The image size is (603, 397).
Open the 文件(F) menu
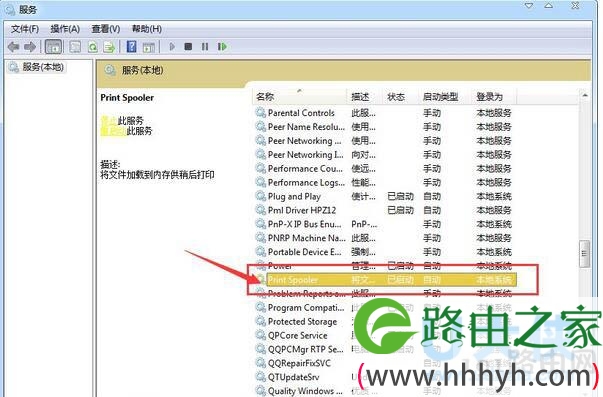tap(25, 29)
